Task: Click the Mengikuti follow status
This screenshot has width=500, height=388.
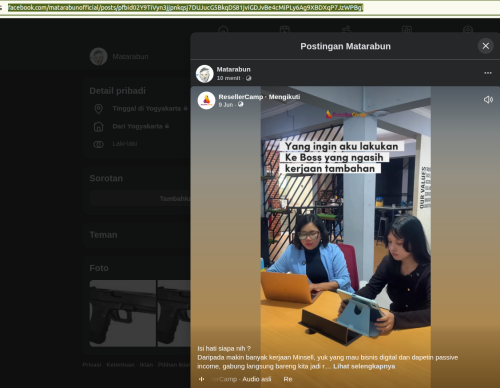Action: tap(284, 97)
